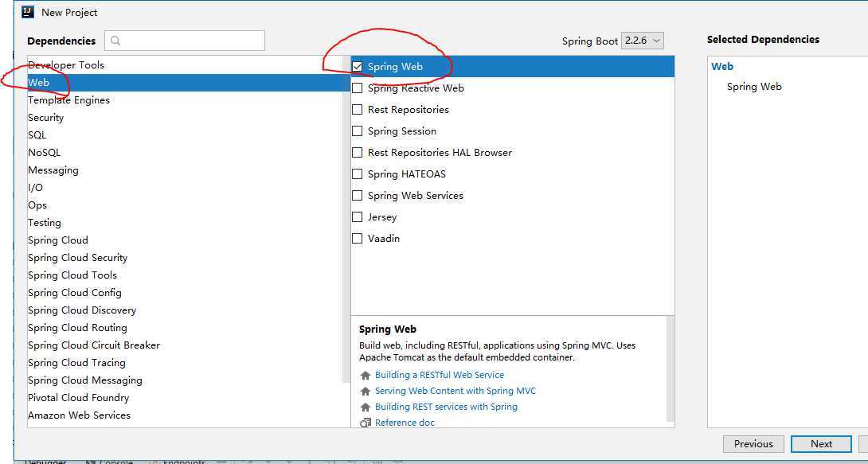Check the Vaadin checkbox

358,239
